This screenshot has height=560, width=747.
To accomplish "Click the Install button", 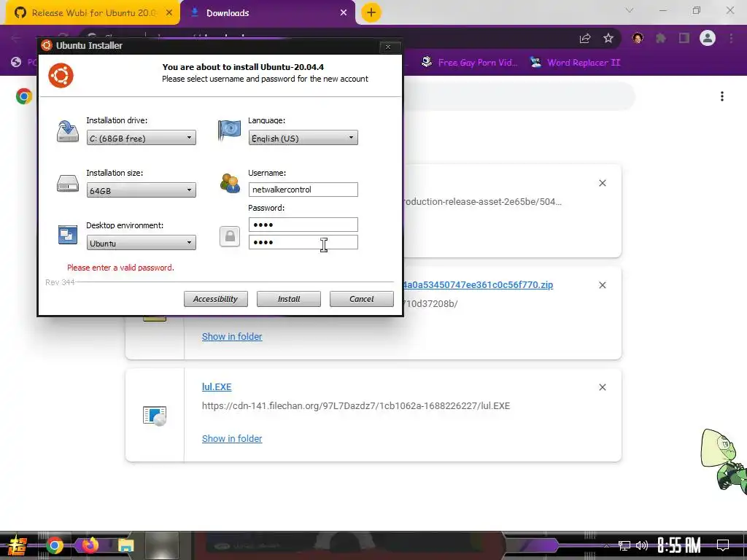I will [x=289, y=299].
